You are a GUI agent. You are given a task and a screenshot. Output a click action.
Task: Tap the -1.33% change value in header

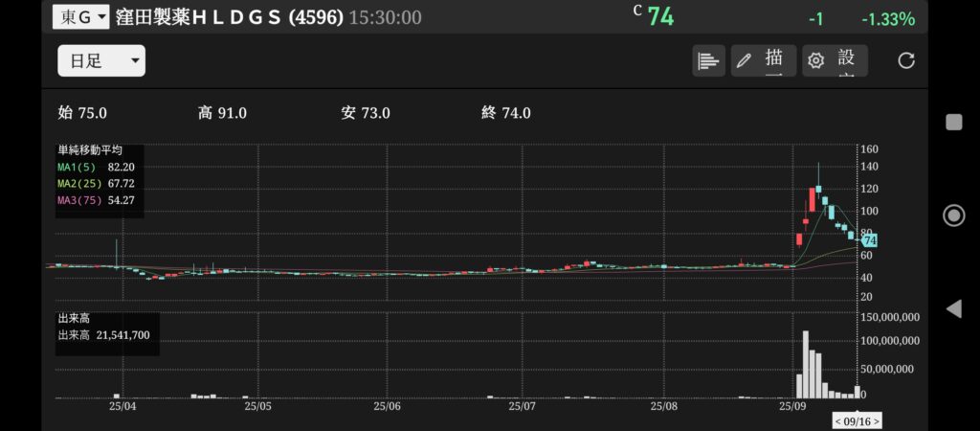pyautogui.click(x=887, y=19)
